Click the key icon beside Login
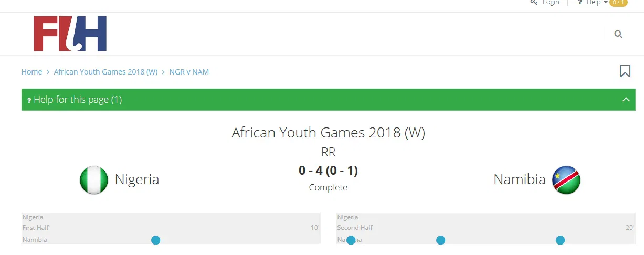Screen dimensions: 644x255 [x=534, y=3]
